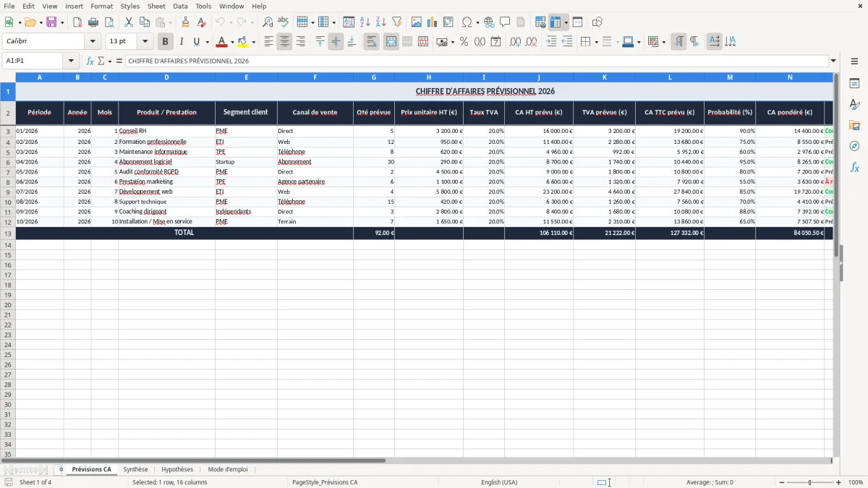This screenshot has height=488, width=868.
Task: Insert an image via toolbar icon
Action: [417, 22]
